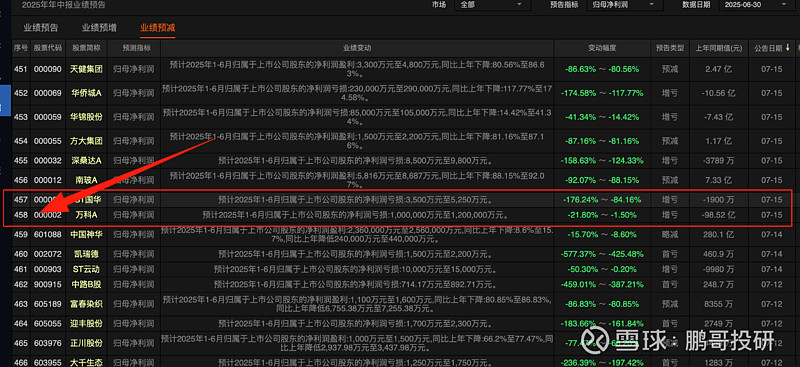Sort by 上年同期值(元) column header
800x367 pixels.
tap(718, 48)
